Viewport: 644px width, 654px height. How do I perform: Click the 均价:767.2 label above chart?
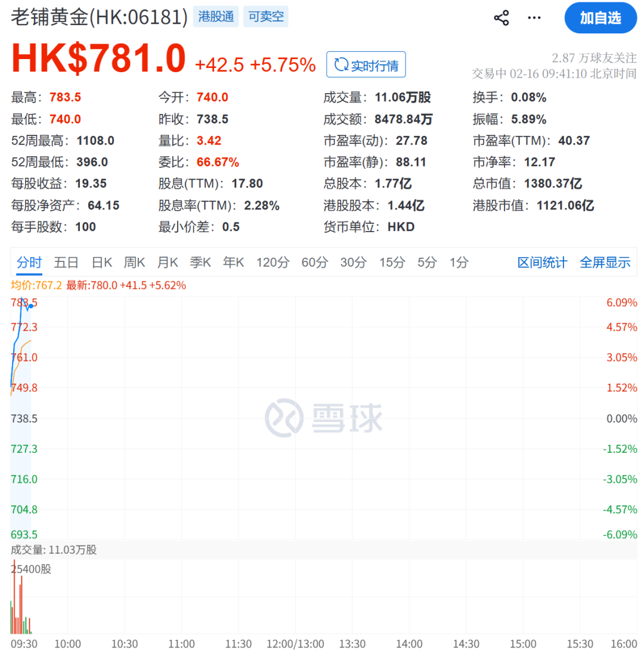[x=36, y=285]
